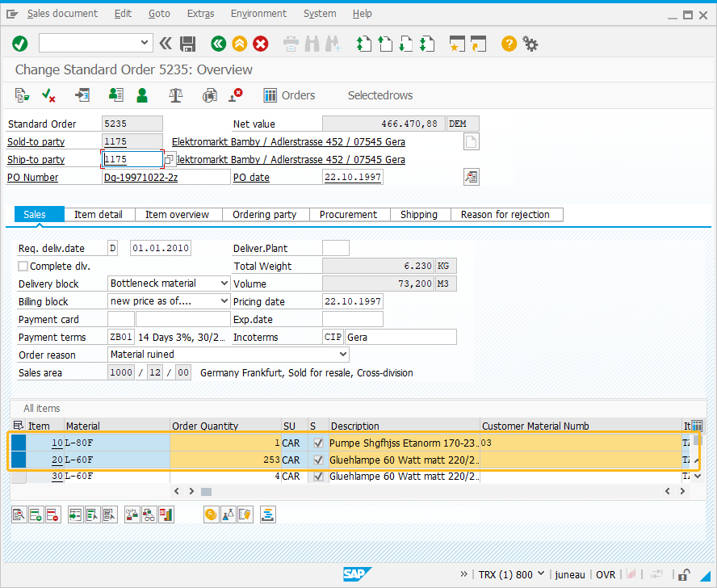Follow the PO date link label
This screenshot has width=717, height=588.
click(x=251, y=178)
